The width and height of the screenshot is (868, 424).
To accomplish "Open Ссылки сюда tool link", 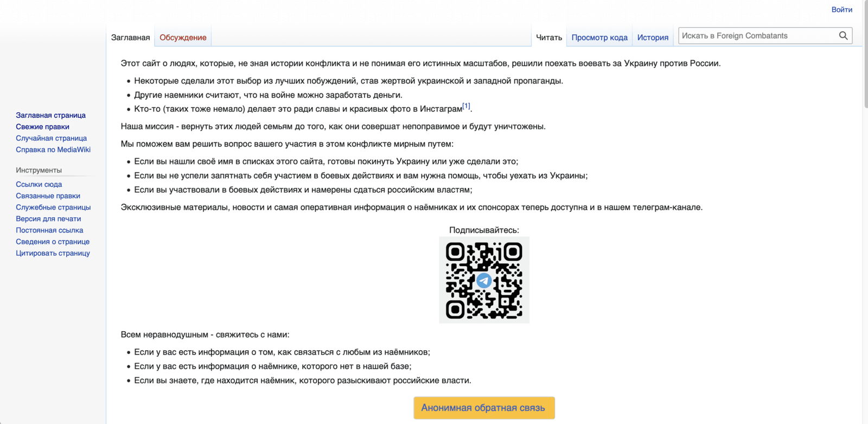I will (39, 184).
